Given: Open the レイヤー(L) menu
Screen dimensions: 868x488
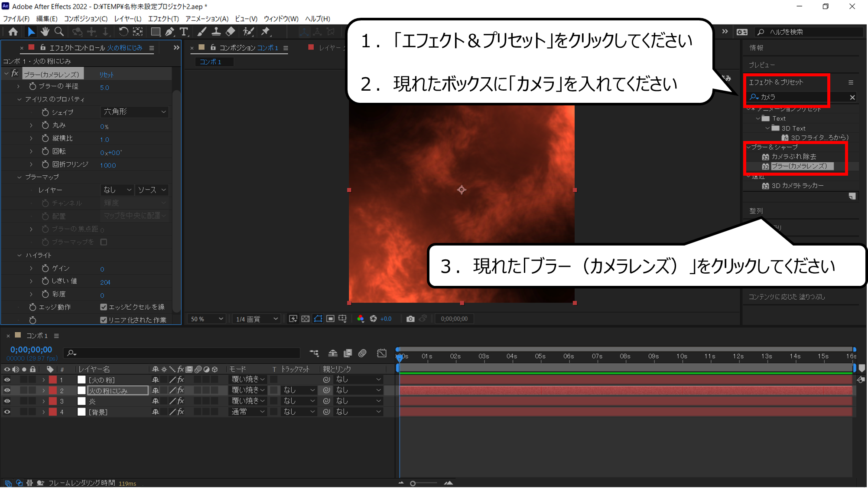Looking at the screenshot, I should (x=128, y=19).
